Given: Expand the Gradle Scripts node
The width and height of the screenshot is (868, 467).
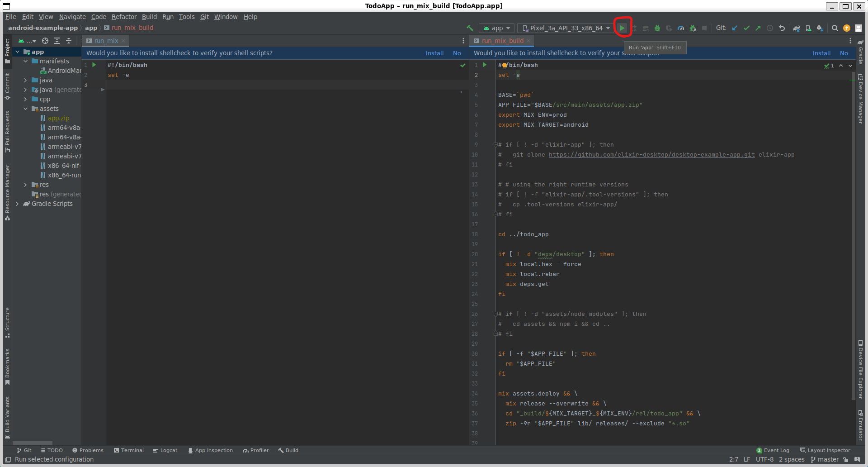Looking at the screenshot, I should (17, 204).
